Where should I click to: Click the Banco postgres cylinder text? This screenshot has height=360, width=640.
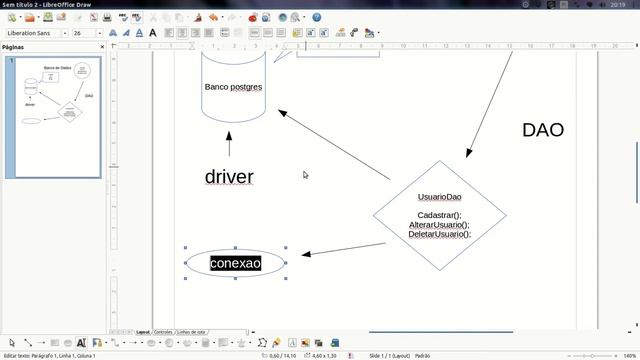[233, 87]
